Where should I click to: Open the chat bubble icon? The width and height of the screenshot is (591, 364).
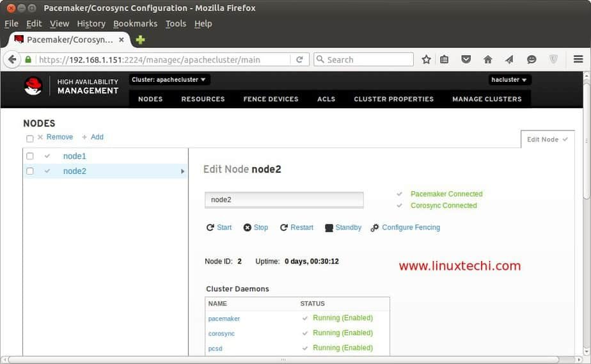coord(532,59)
